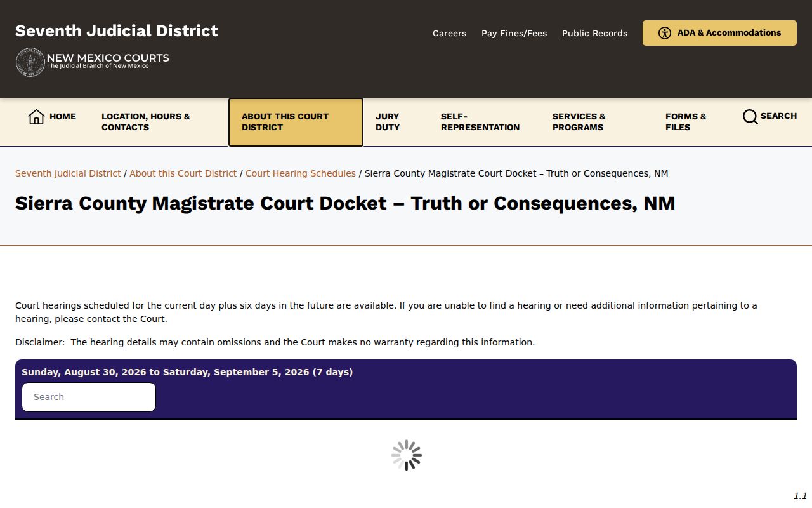Open Public Records link
The image size is (812, 508).
click(x=594, y=33)
